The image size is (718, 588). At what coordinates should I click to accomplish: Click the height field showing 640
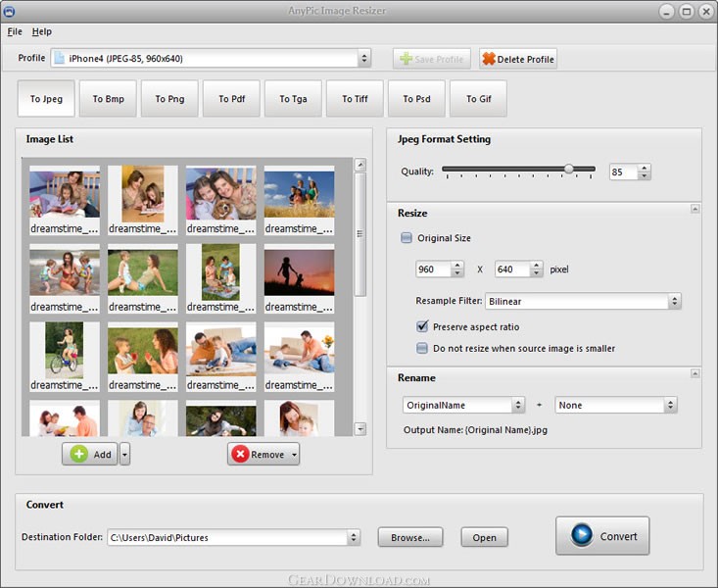point(512,269)
